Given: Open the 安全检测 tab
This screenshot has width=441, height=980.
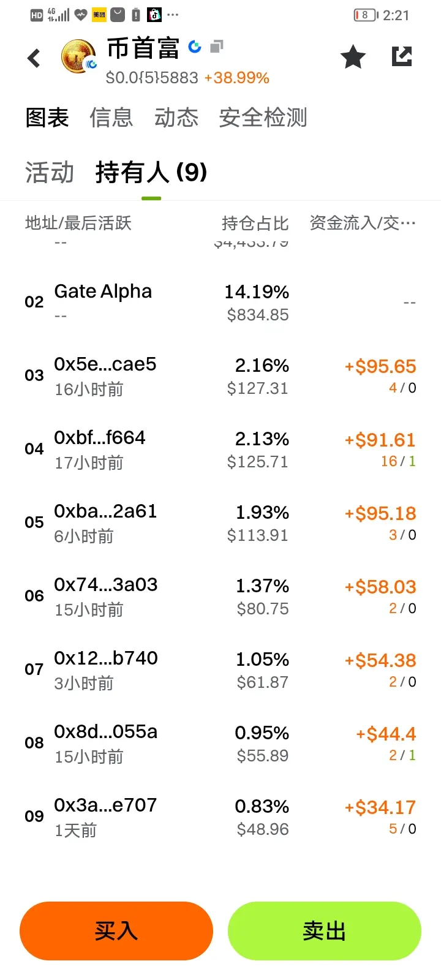Looking at the screenshot, I should pos(263,118).
